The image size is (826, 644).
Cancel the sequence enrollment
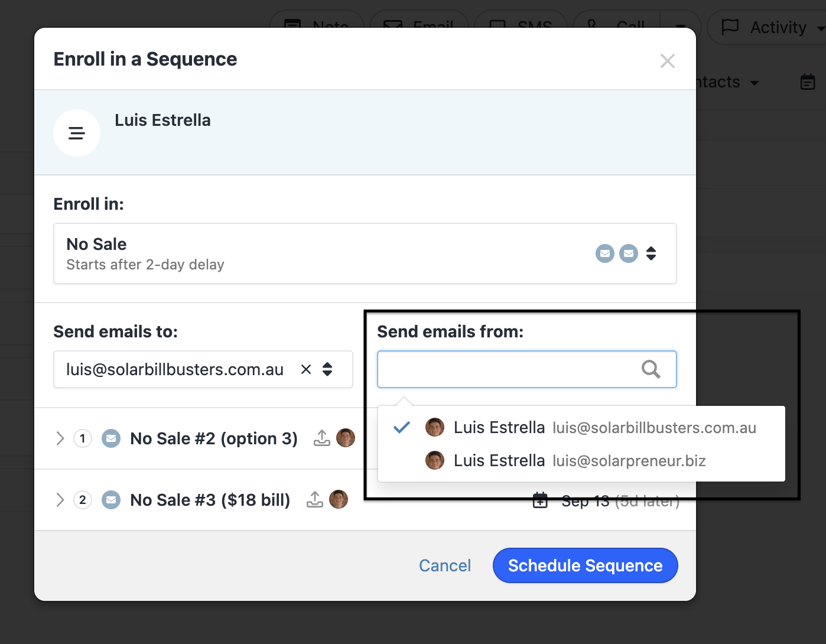445,565
